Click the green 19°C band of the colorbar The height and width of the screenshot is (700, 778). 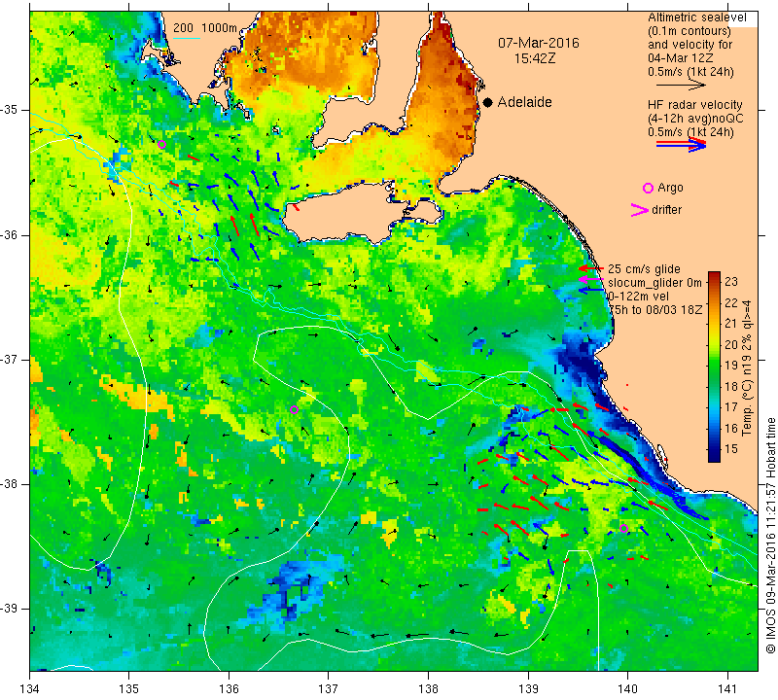(714, 365)
